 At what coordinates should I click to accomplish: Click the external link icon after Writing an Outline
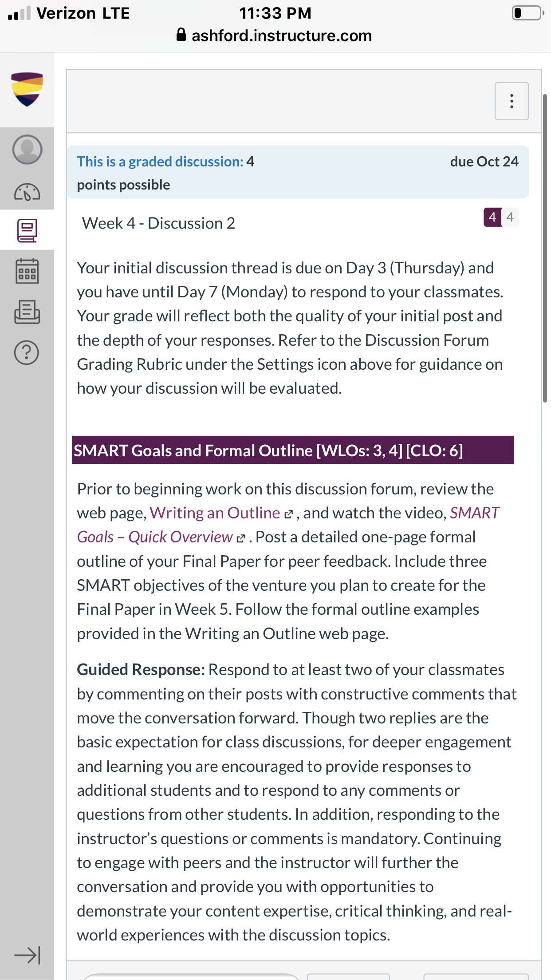click(x=289, y=514)
